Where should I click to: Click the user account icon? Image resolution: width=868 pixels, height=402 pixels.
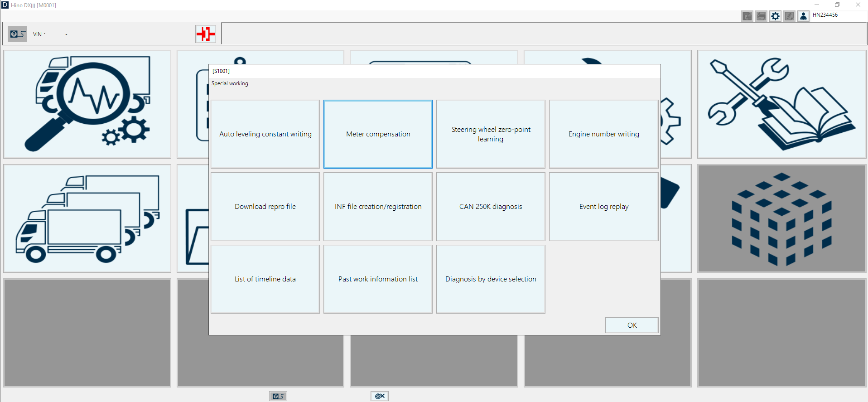pyautogui.click(x=803, y=16)
